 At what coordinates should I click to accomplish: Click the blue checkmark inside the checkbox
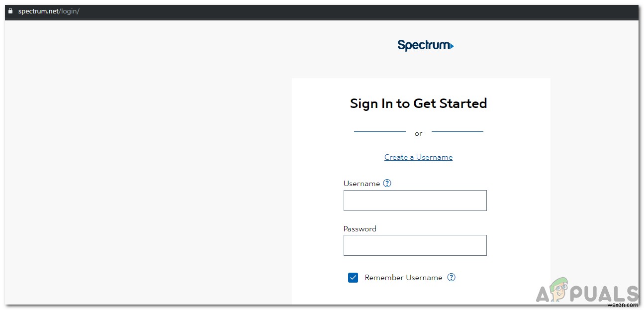pos(353,277)
